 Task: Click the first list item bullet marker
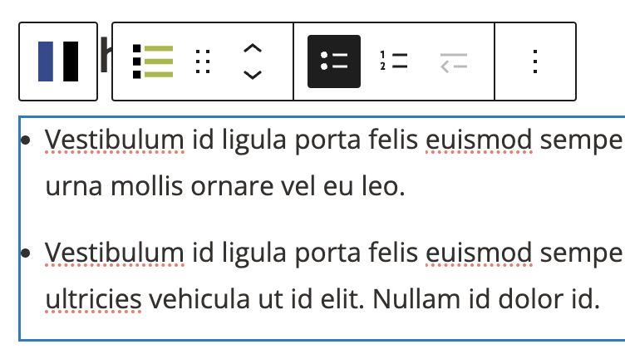coord(26,140)
